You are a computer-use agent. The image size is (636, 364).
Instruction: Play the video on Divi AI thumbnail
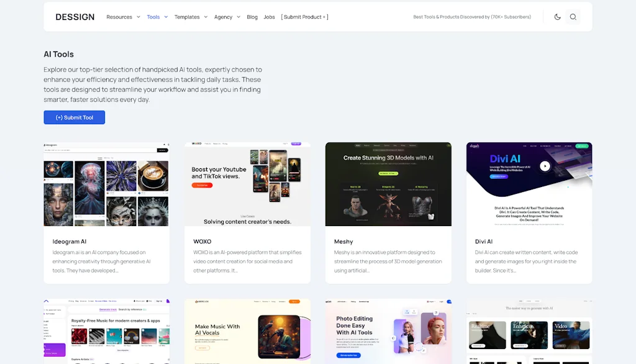[545, 166]
